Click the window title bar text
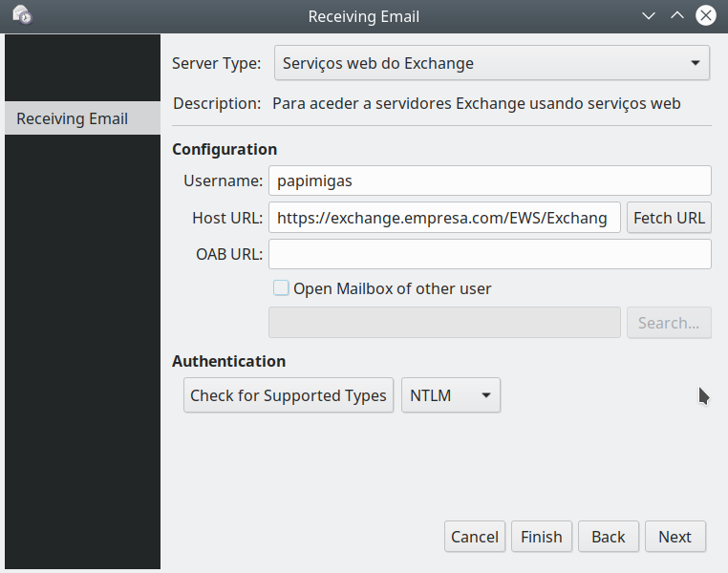728x573 pixels. click(x=363, y=16)
